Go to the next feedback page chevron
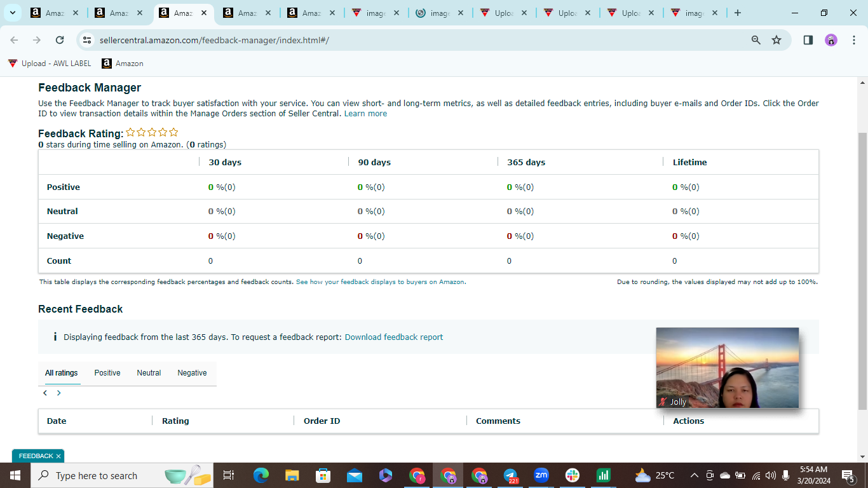Viewport: 868px width, 488px height. tap(59, 393)
